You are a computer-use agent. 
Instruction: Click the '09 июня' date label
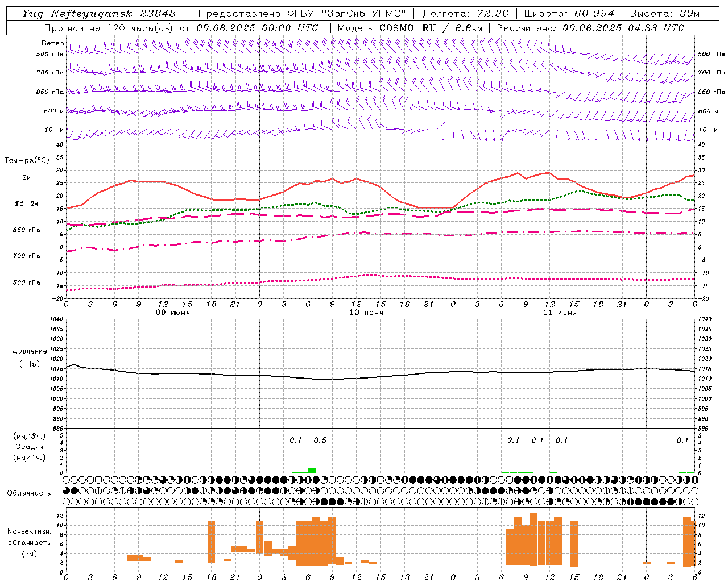[x=173, y=313]
